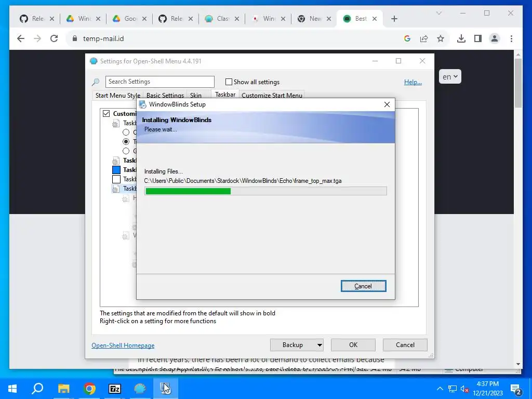Switch to Chrome on the taskbar

[x=89, y=389]
